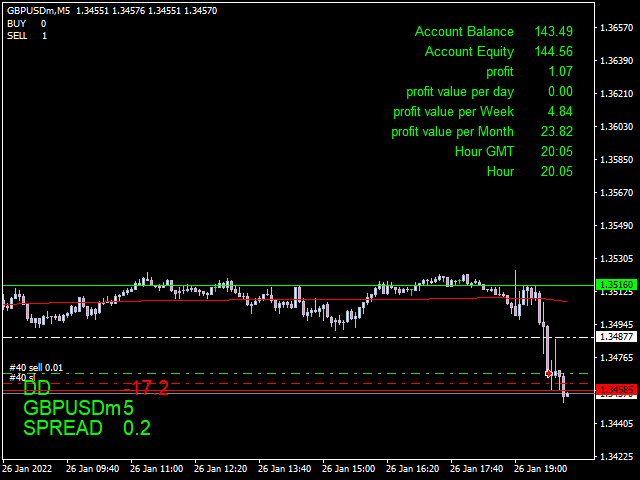The height and width of the screenshot is (480, 640).
Task: Click the profit value per Week label
Action: pyautogui.click(x=453, y=112)
